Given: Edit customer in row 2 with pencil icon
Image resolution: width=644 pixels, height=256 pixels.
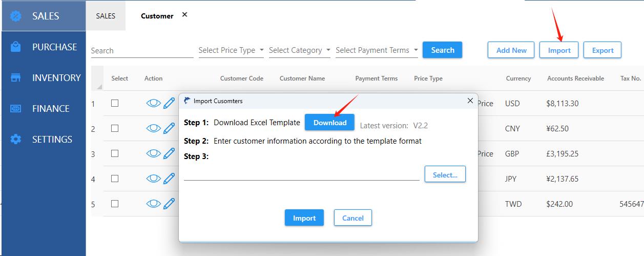Looking at the screenshot, I should (x=169, y=128).
